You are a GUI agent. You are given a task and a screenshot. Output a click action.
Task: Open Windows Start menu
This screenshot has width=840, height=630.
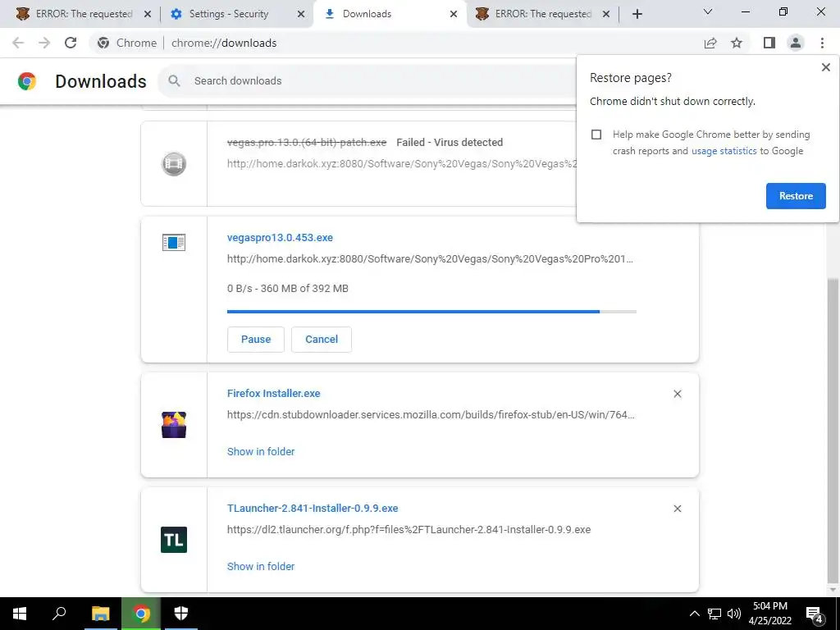(20, 614)
